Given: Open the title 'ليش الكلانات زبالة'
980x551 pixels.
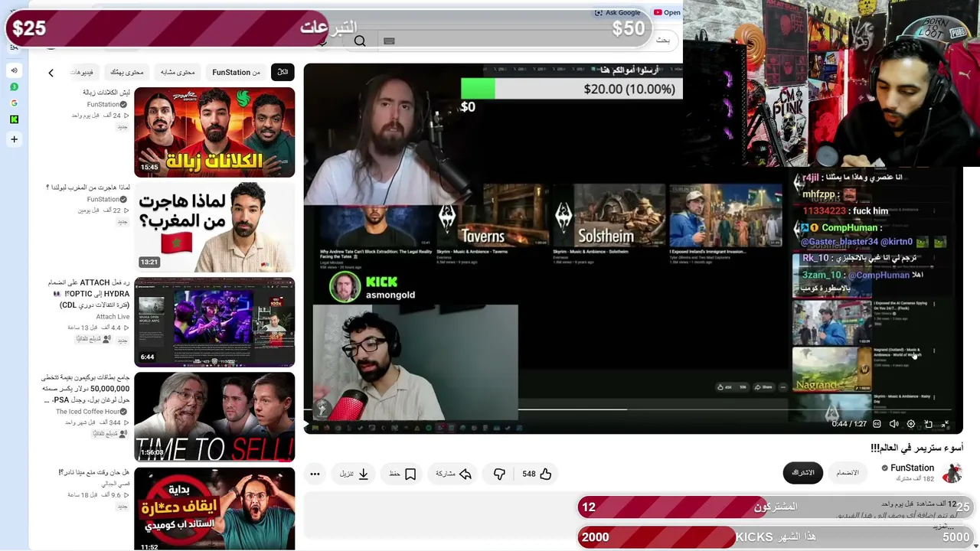Looking at the screenshot, I should pyautogui.click(x=106, y=93).
